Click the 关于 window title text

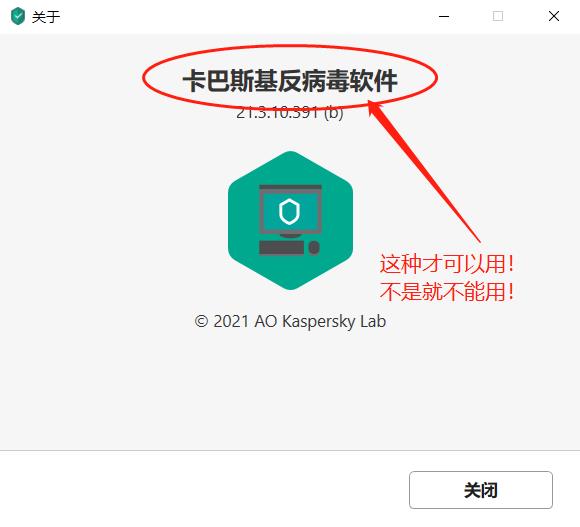tap(46, 17)
